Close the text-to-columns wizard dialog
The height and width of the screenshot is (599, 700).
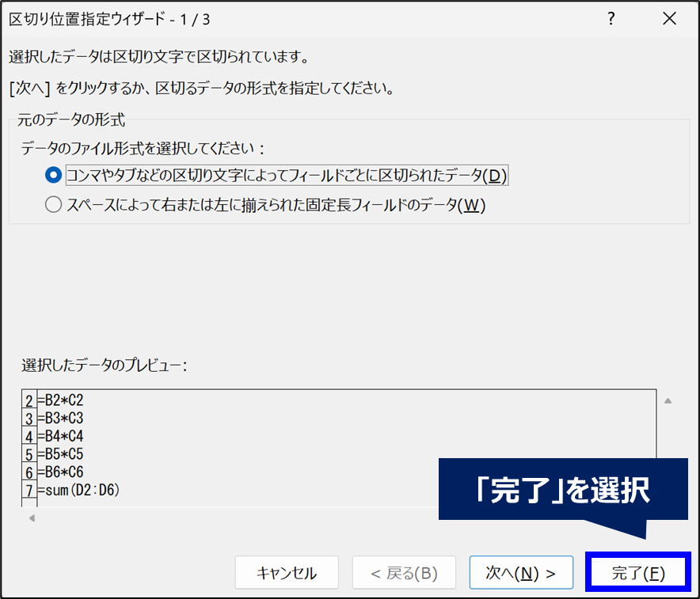[x=670, y=20]
